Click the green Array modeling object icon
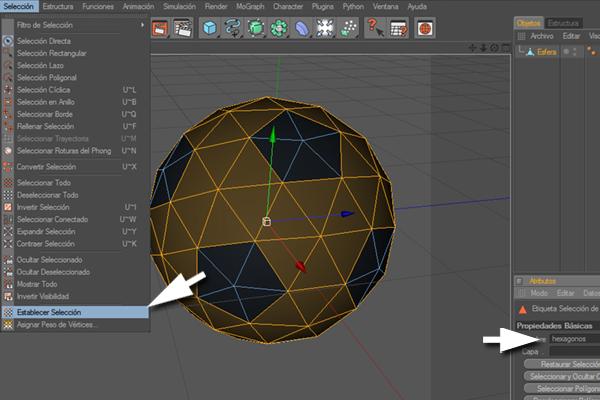The width and height of the screenshot is (600, 400). tap(279, 28)
